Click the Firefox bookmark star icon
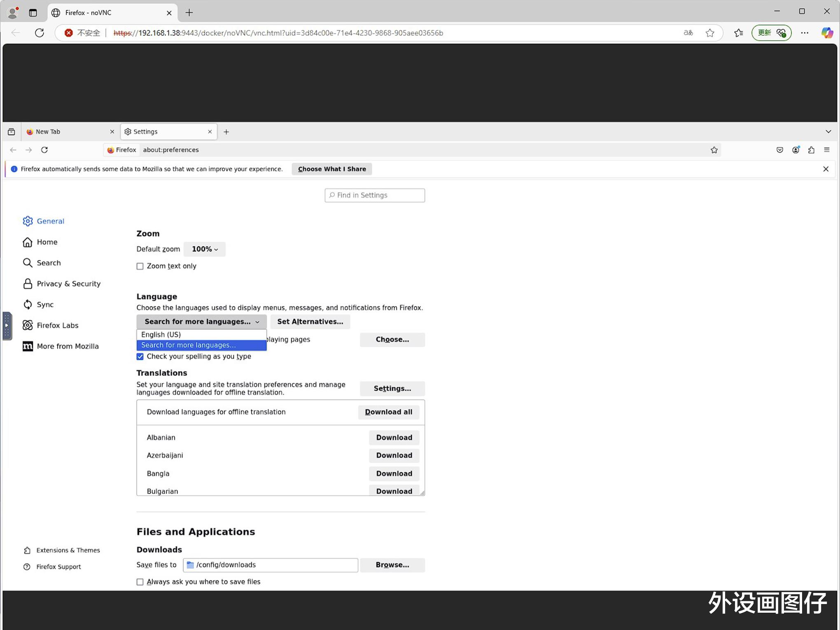This screenshot has height=630, width=840. (714, 150)
